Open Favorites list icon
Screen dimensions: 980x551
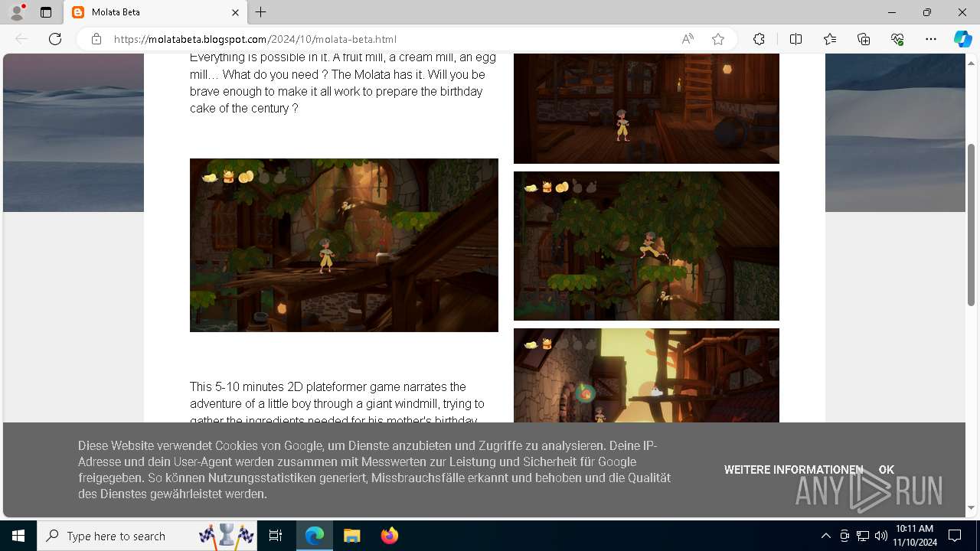pos(830,39)
